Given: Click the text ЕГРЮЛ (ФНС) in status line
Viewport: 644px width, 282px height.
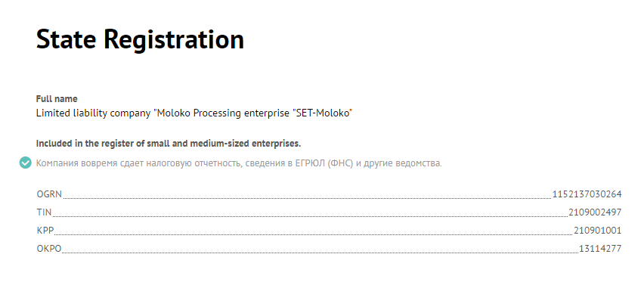Looking at the screenshot, I should [324, 163].
